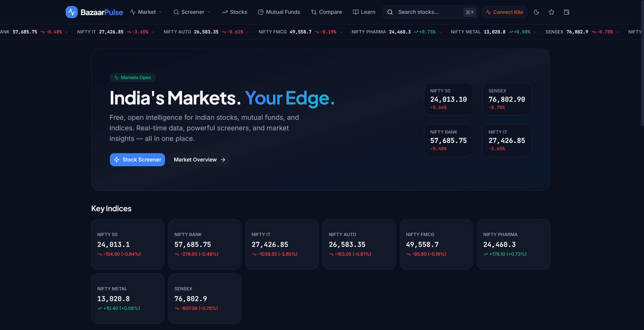Open Market Overview with arrow
Screen dimensions: 644x330
(x=200, y=160)
